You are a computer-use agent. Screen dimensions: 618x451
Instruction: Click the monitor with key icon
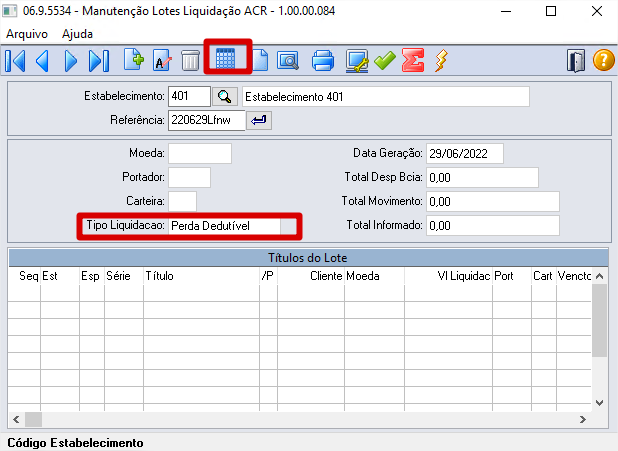point(357,61)
